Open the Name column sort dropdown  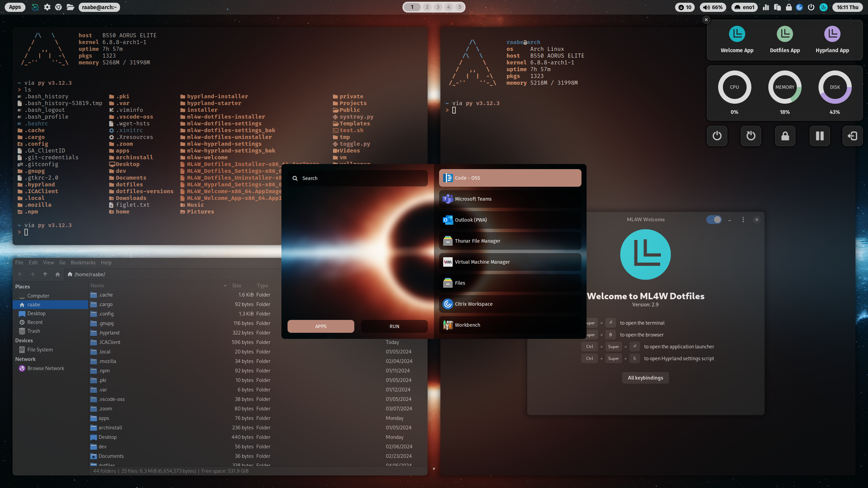pyautogui.click(x=225, y=286)
